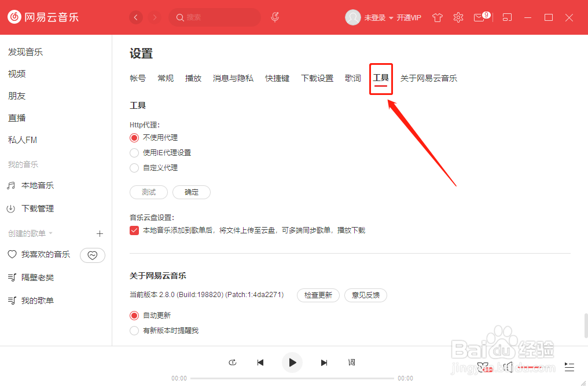Screen dimensions: 588x388
Task: Click the heartbeat mode icon beside 我喜欢的音乐
Action: [x=93, y=255]
